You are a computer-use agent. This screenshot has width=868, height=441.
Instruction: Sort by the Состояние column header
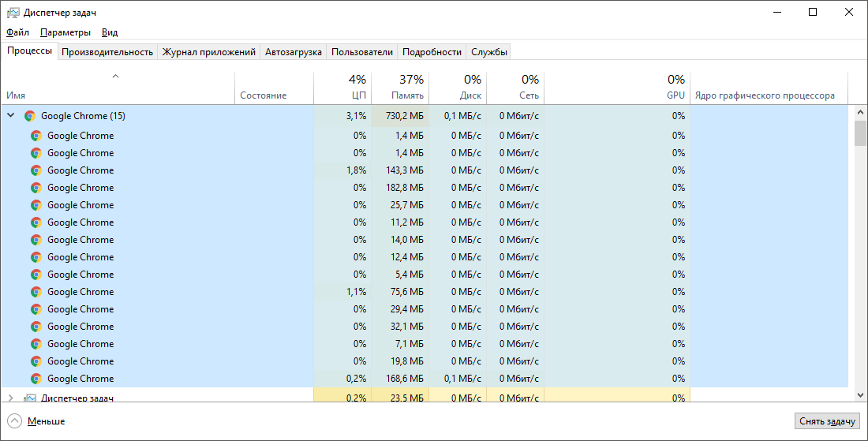(x=274, y=88)
